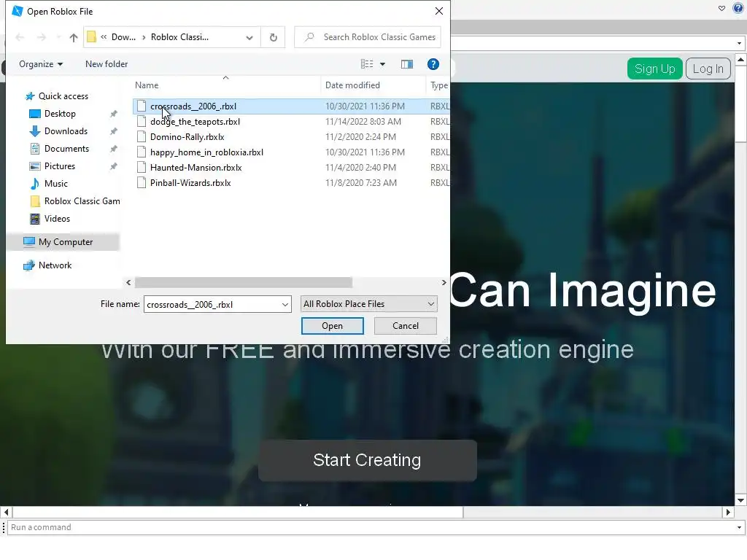Sort files by Type column

(x=438, y=85)
